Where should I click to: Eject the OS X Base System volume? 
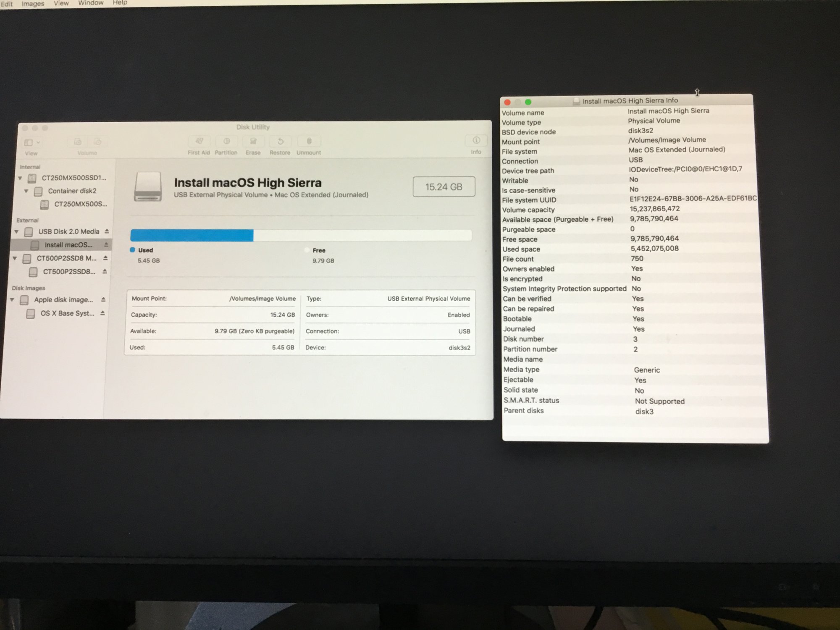[x=102, y=313]
